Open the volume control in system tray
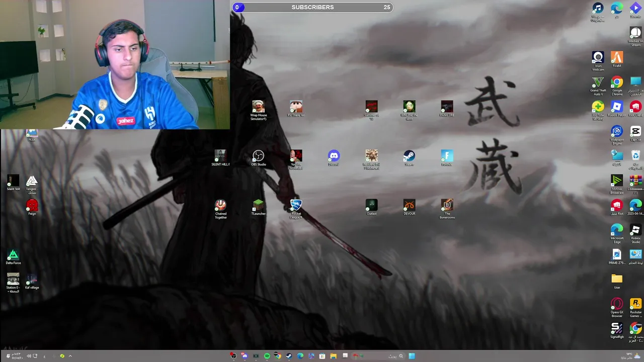This screenshot has width=644, height=362. (29, 356)
